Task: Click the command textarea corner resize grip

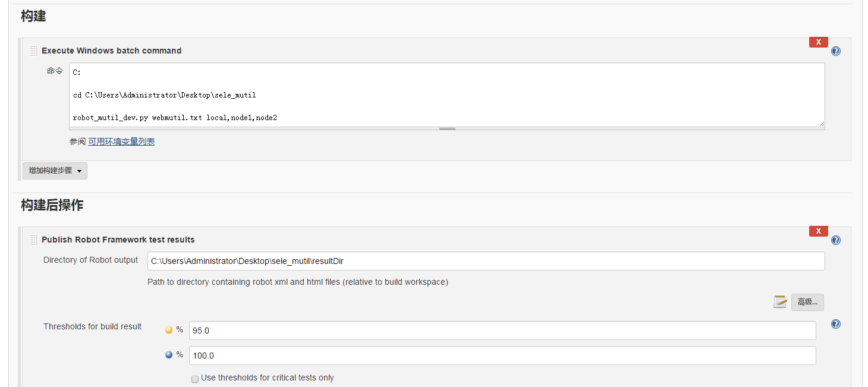Action: click(822, 124)
